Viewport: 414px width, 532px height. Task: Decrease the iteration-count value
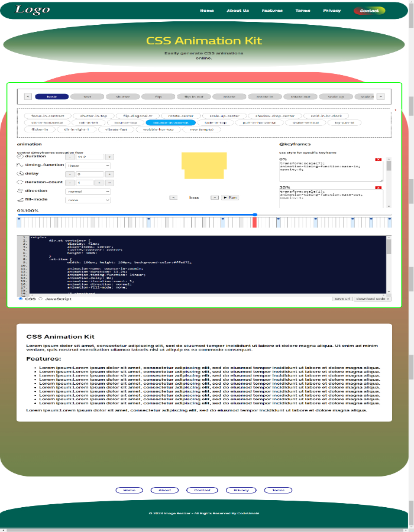point(70,183)
